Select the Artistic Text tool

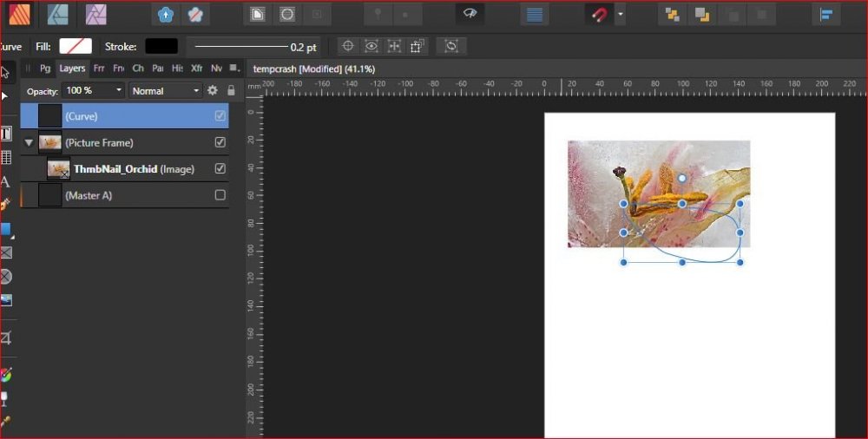(x=5, y=181)
